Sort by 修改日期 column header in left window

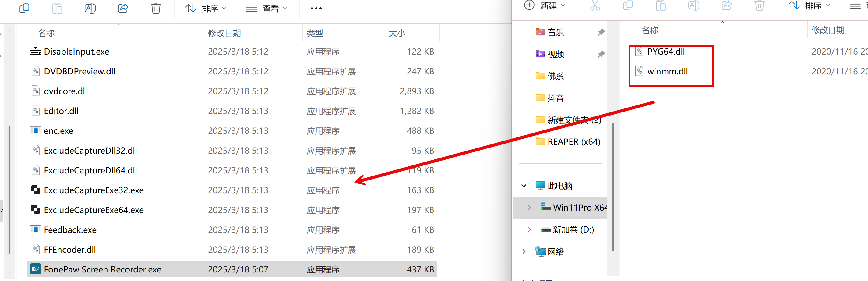coord(224,33)
